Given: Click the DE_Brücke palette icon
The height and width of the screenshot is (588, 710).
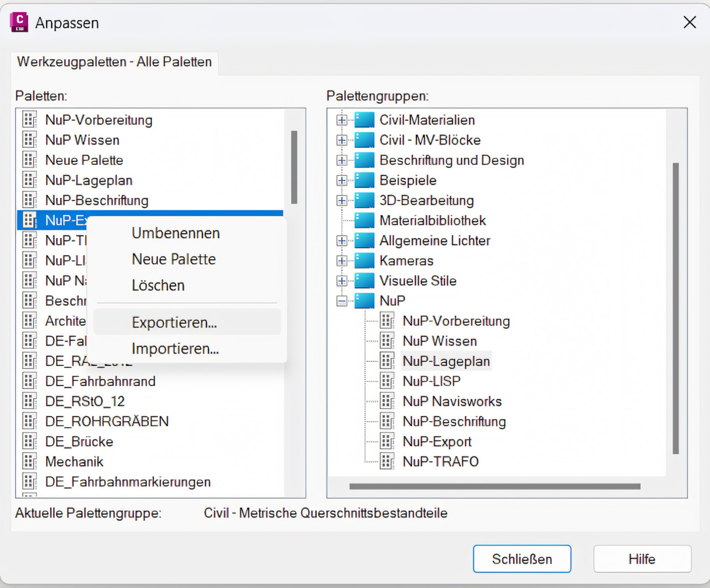Looking at the screenshot, I should click(29, 441).
